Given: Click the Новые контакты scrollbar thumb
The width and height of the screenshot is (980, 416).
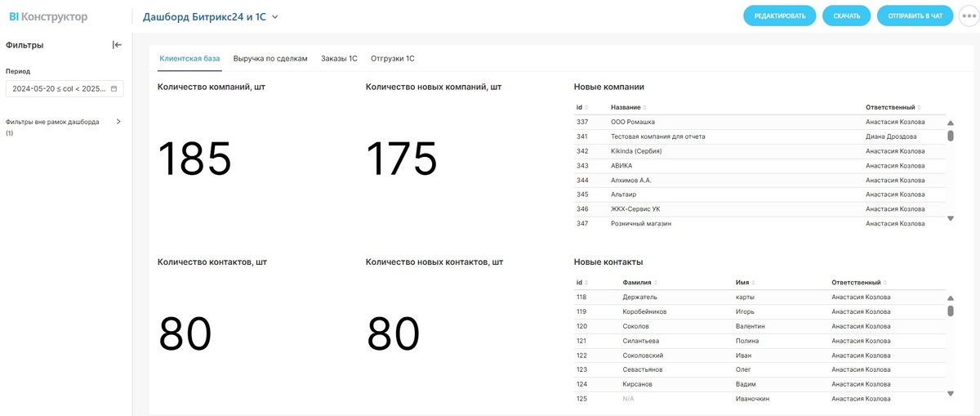Looking at the screenshot, I should (950, 311).
